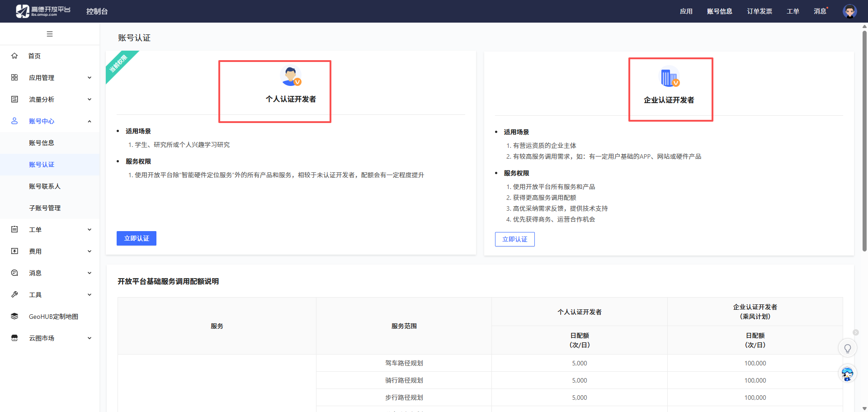Click the home icon beside 首页
Viewport: 868px width, 412px height.
click(x=14, y=56)
